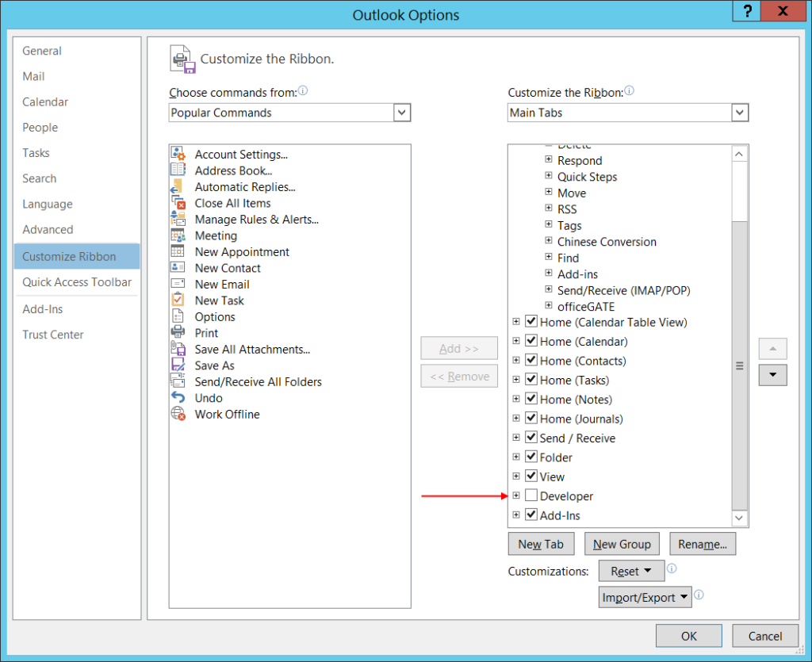Pick the Work Offline command icon

click(178, 414)
